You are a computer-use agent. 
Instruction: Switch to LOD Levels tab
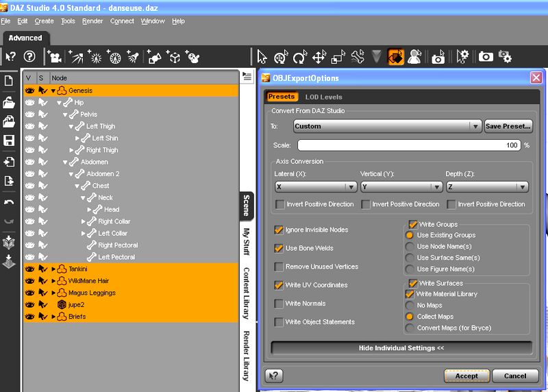(x=323, y=97)
